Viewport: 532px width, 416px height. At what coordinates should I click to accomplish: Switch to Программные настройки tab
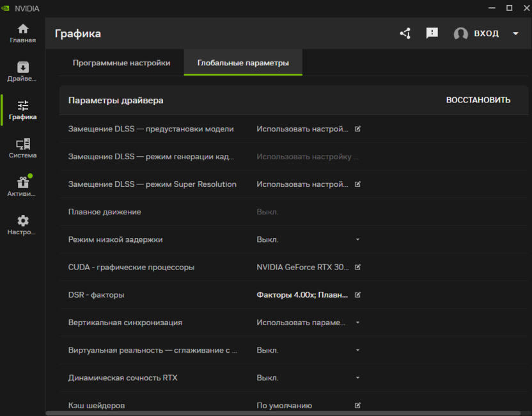pos(121,63)
